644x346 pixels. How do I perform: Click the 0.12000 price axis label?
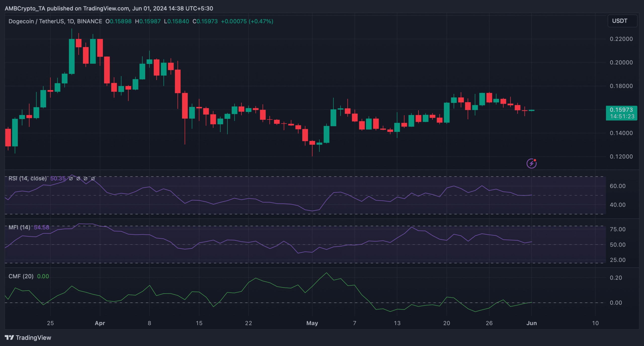[621, 157]
